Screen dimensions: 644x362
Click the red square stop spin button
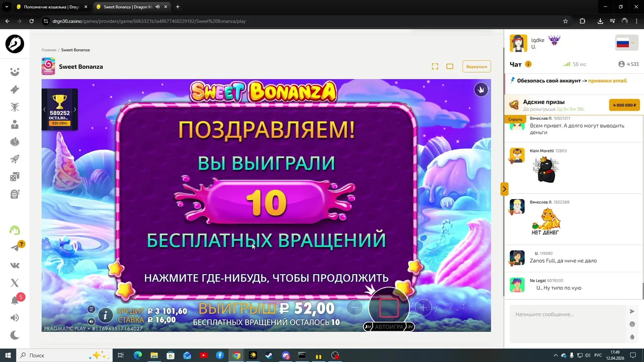389,308
